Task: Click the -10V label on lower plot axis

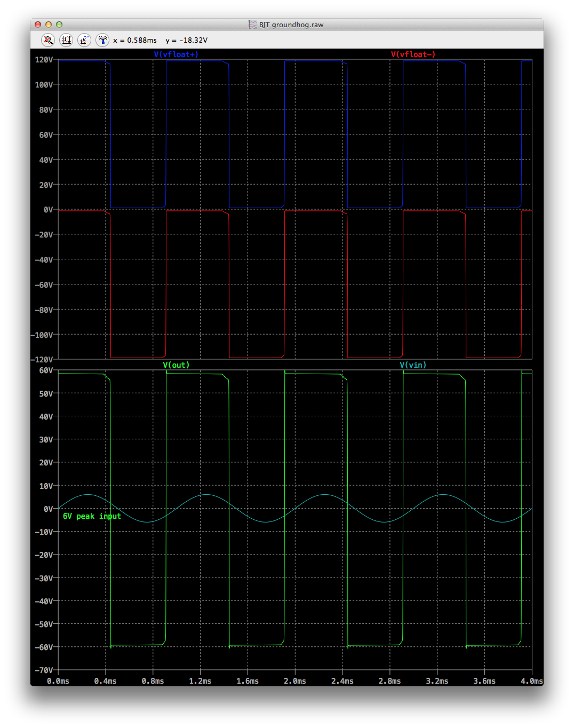Action: tap(44, 532)
